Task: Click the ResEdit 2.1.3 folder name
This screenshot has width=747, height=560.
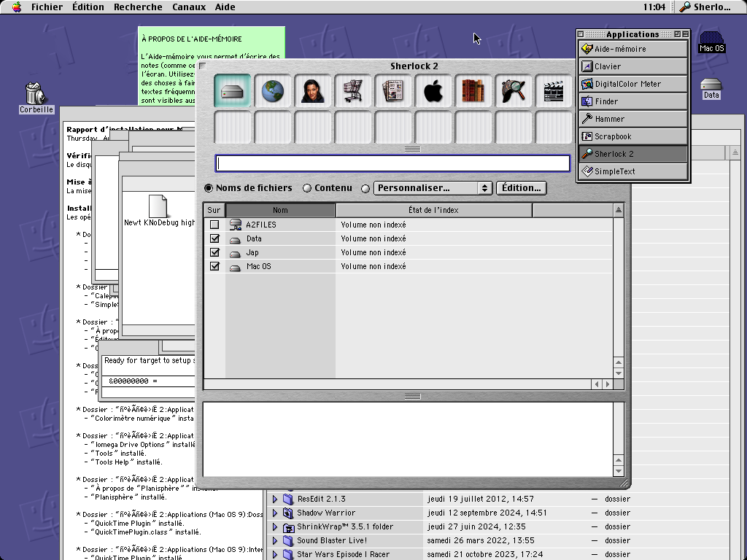Action: point(321,499)
